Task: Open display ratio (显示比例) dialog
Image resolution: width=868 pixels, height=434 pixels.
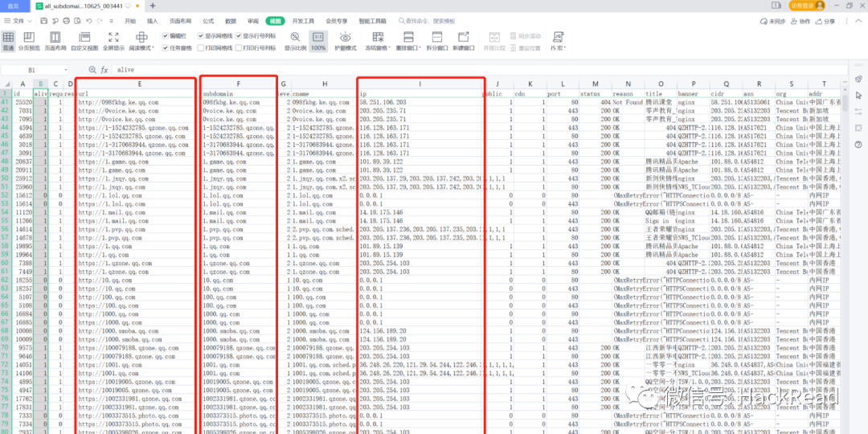Action: (x=296, y=42)
